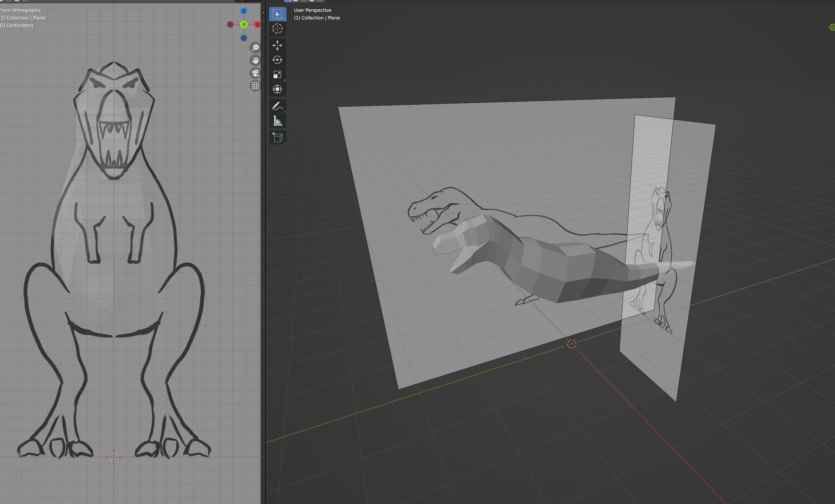Activate the Select Box tool
The height and width of the screenshot is (504, 835).
(277, 14)
